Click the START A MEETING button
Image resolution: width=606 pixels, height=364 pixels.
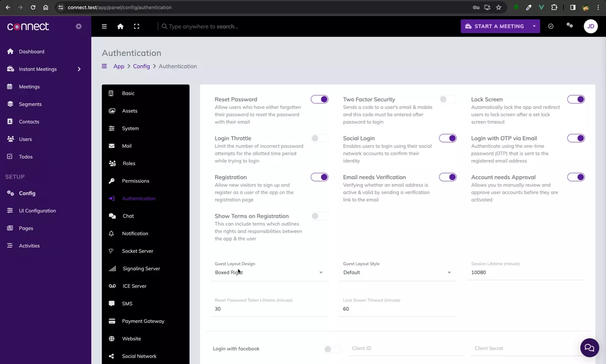tap(495, 26)
